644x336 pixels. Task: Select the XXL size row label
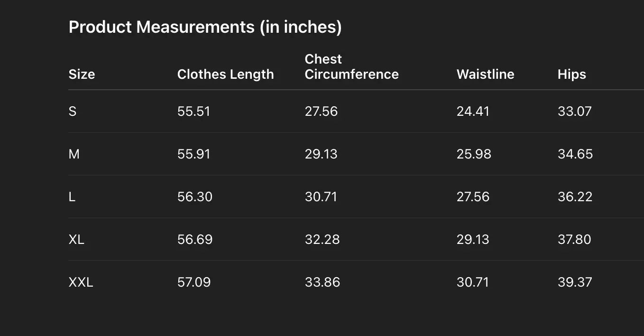(81, 282)
